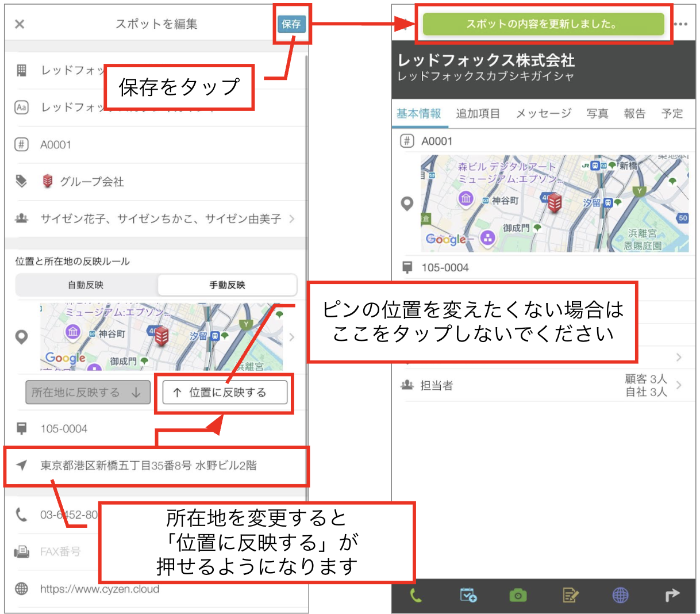700x614 pixels.
Task: Tap the postal mailbox icon in the editor
Action: [22, 429]
